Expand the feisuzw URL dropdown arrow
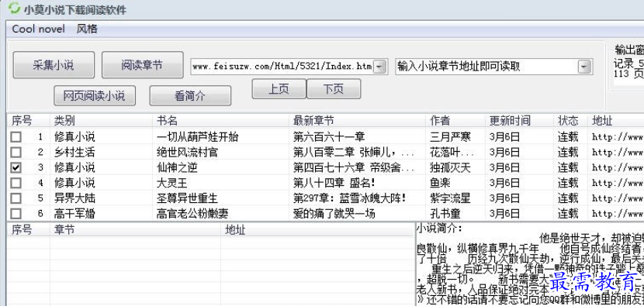The width and height of the screenshot is (644, 306). pos(380,66)
